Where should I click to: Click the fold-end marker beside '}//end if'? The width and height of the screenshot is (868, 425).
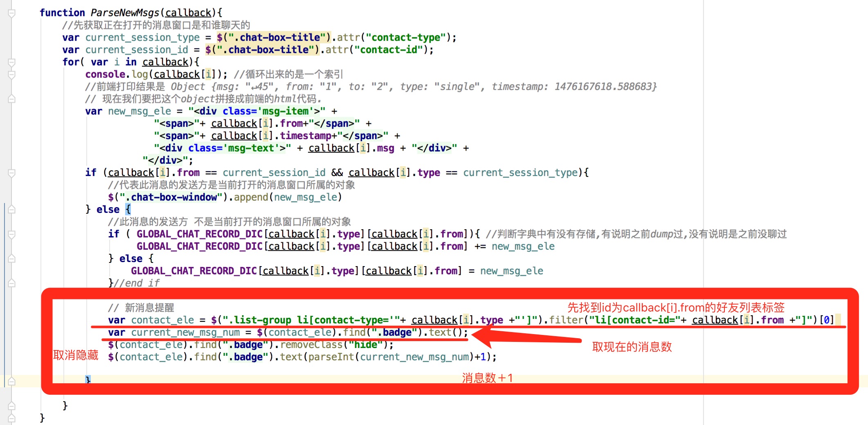point(12,283)
